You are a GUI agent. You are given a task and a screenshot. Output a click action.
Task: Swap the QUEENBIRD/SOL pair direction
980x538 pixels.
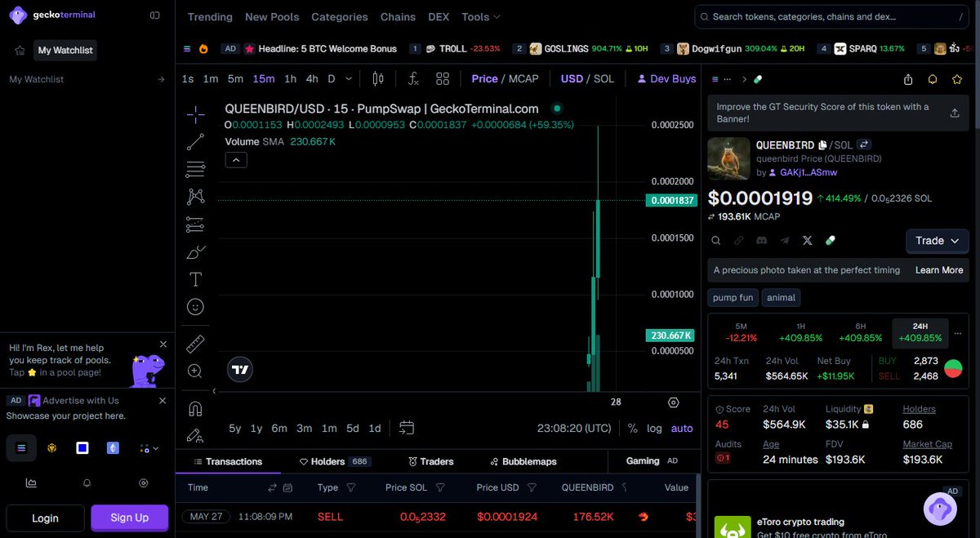[x=863, y=145]
